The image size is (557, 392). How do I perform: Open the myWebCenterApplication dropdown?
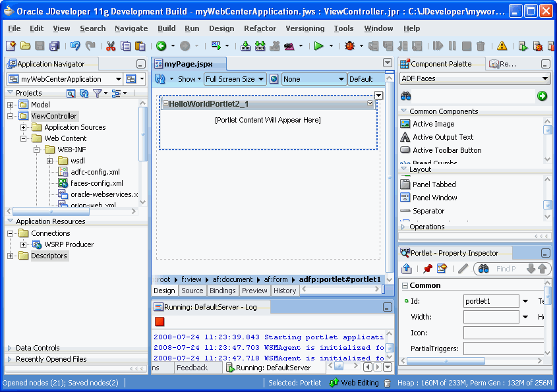coord(118,79)
